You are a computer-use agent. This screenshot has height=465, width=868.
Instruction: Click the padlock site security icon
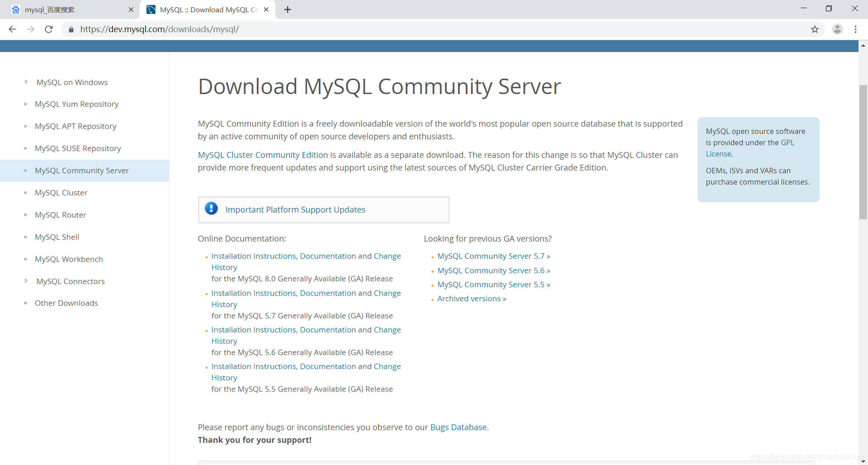pos(71,29)
